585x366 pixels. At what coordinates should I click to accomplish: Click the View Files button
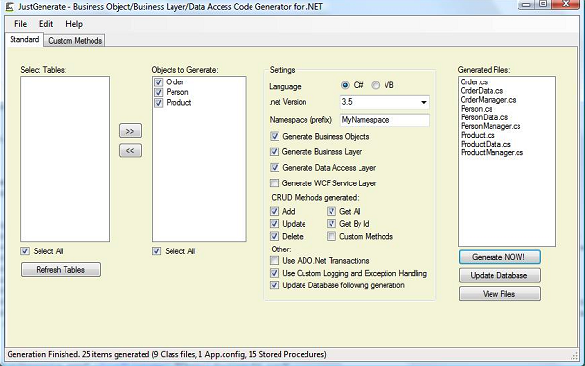[500, 294]
